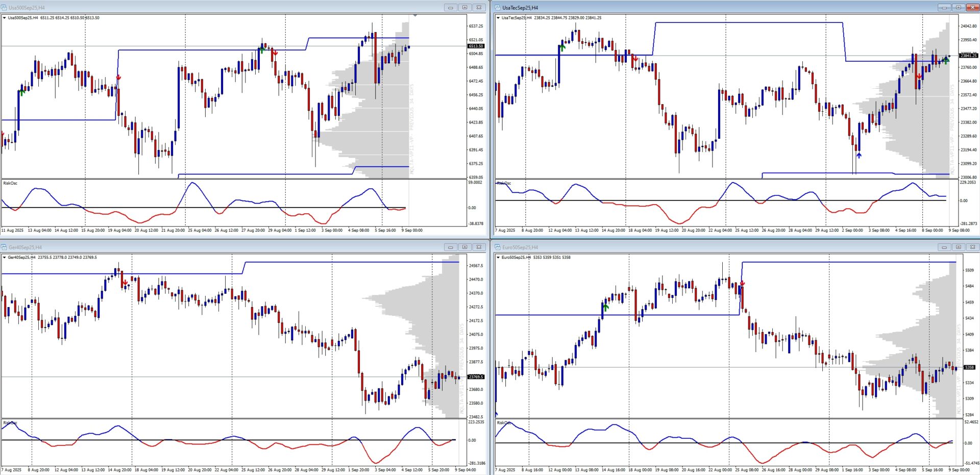
Task: Close the UsaTecSep25 chart window
Action: coord(972,8)
